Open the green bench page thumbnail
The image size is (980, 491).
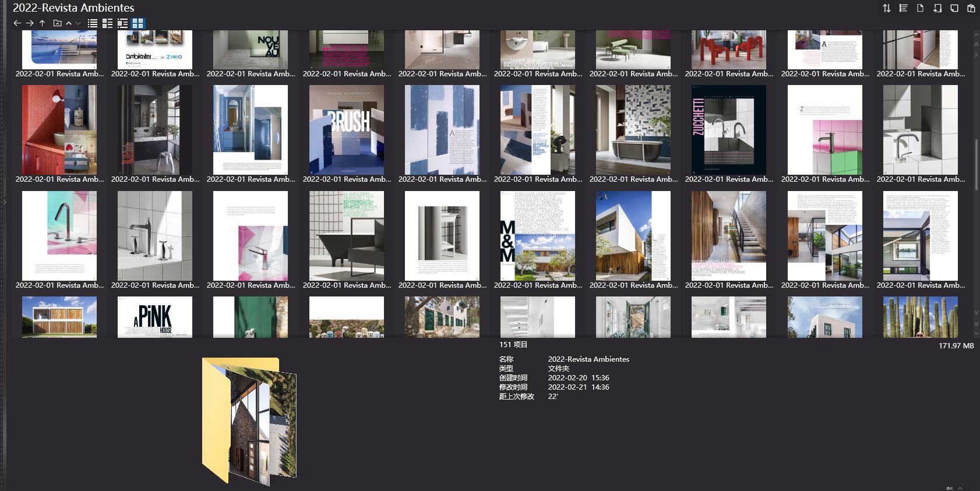633,50
